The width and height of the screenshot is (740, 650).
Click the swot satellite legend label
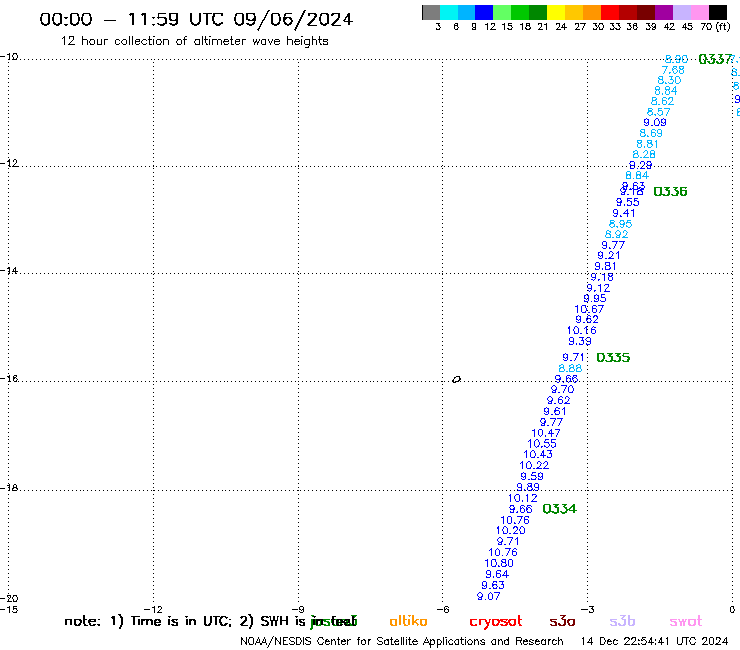[x=686, y=622]
